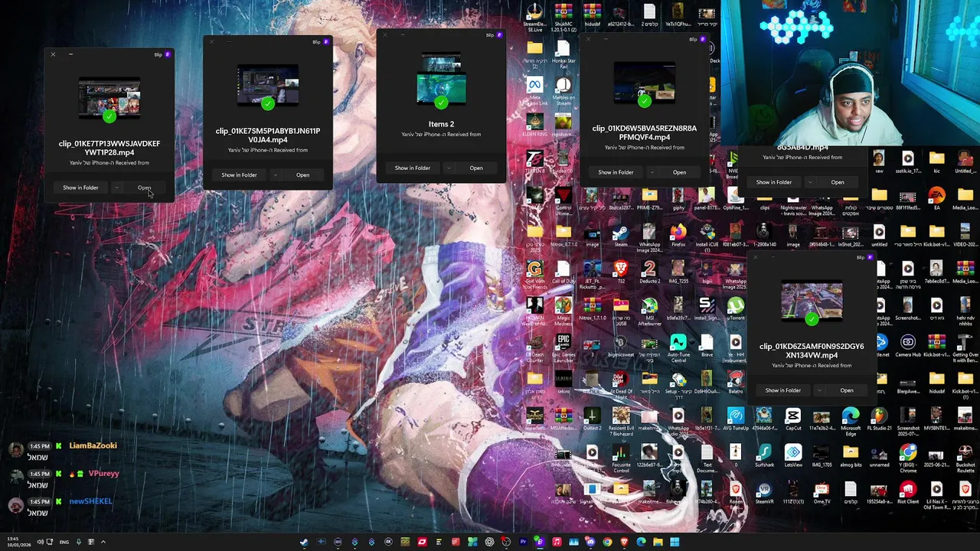Screen dimensions: 980x551
Task: Launch Epic Games Launcher from desktop
Action: click(563, 345)
